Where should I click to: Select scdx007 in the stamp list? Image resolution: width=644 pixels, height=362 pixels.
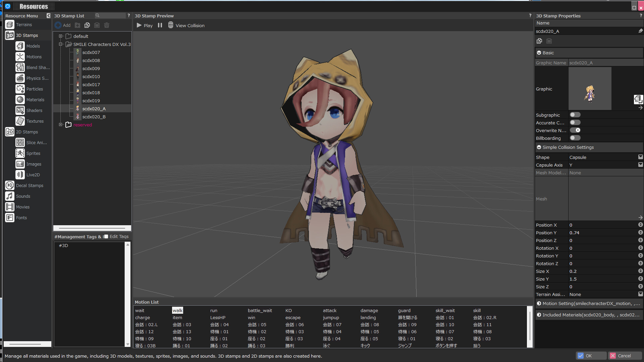(x=91, y=53)
